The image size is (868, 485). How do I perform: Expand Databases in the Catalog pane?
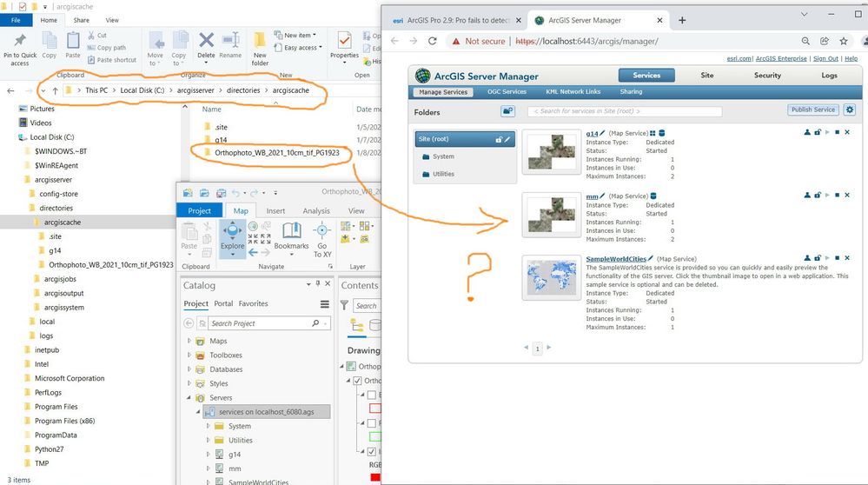pos(189,369)
